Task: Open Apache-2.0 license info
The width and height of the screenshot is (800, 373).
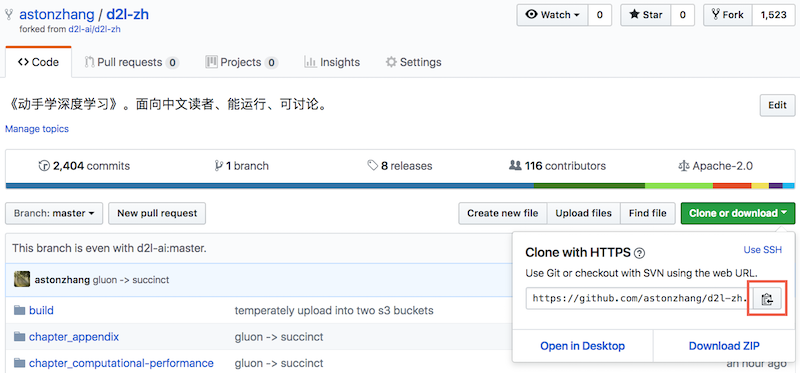Action: tap(715, 166)
